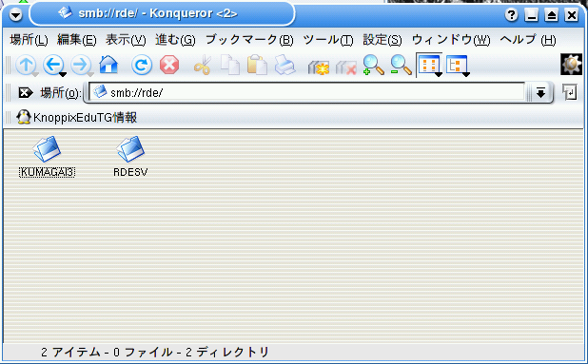The image size is (588, 364).
Task: Click the 場所(o): label
Action: [x=61, y=92]
